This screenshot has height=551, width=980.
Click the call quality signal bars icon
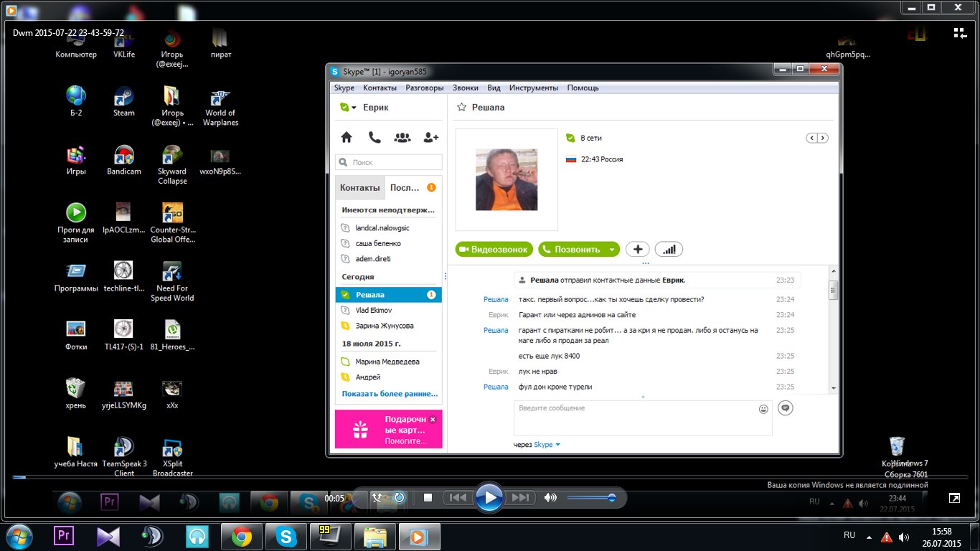pos(669,250)
